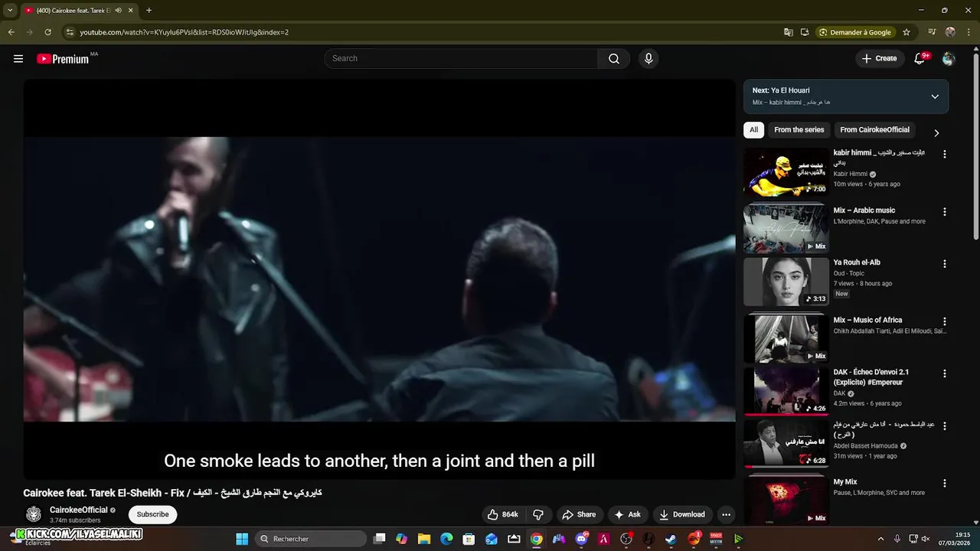Open options menu for Ya Rouh el-Alb
The width and height of the screenshot is (980, 551).
pos(944,264)
